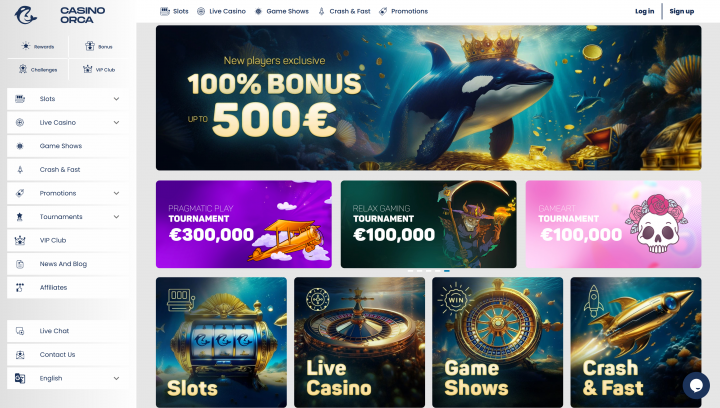Open the Pragmatic Play tournament banner

coord(244,224)
